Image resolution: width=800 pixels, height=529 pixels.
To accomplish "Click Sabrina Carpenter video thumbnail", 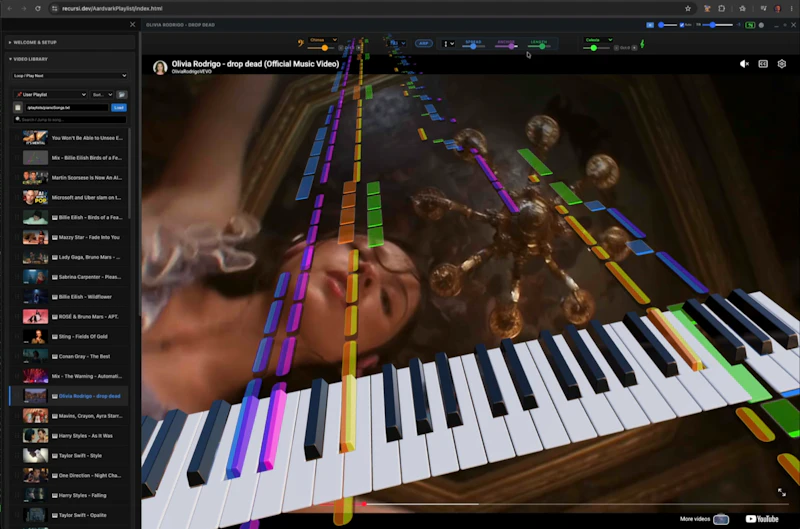I will [x=35, y=276].
